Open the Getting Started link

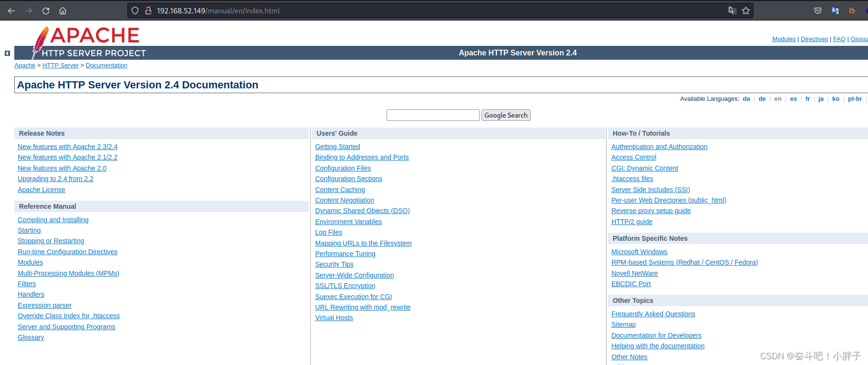[x=337, y=147]
